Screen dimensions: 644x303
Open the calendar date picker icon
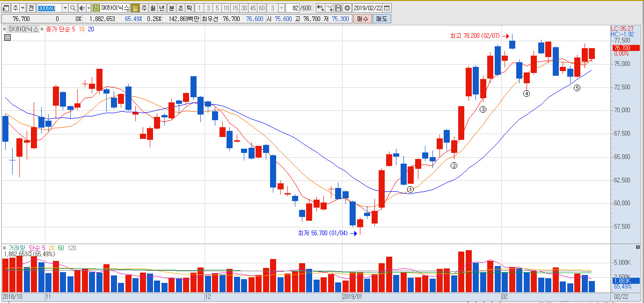pyautogui.click(x=387, y=8)
